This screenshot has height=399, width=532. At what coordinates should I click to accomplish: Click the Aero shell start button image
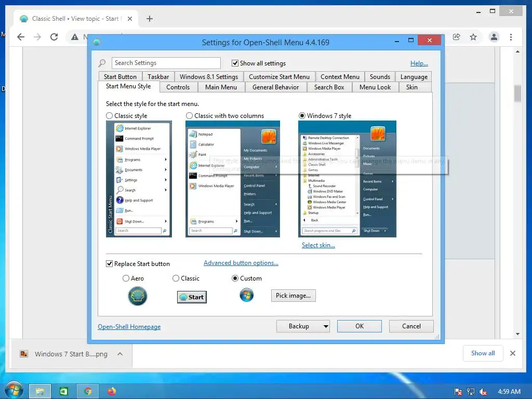(x=137, y=296)
